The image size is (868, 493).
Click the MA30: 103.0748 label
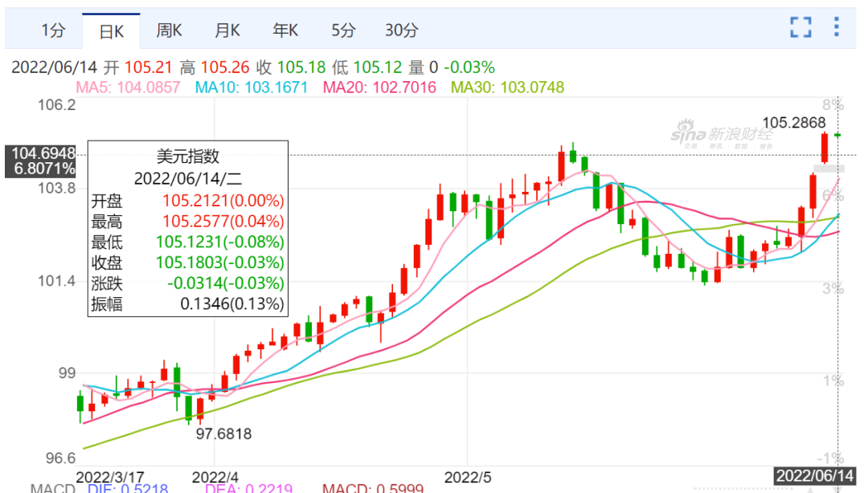point(508,88)
